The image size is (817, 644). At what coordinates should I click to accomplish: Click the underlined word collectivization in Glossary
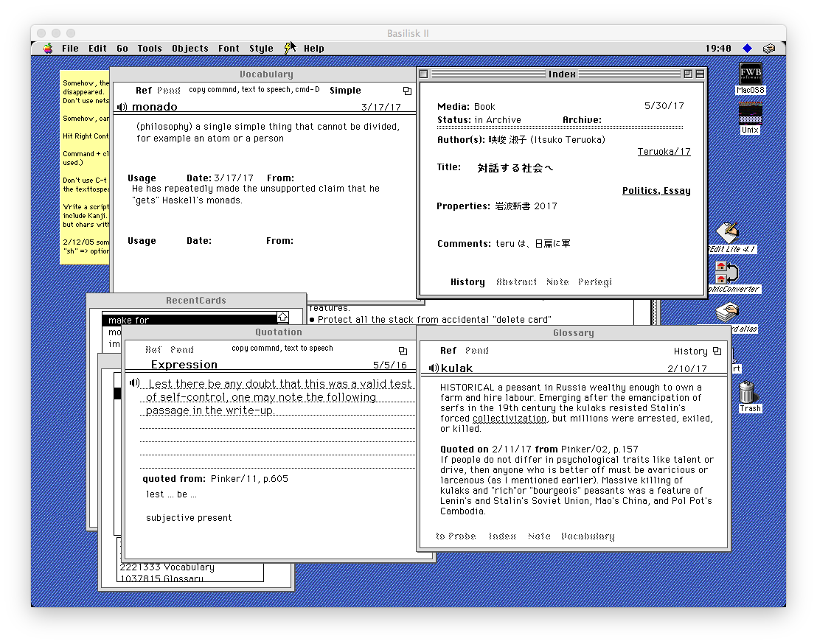[x=510, y=419]
